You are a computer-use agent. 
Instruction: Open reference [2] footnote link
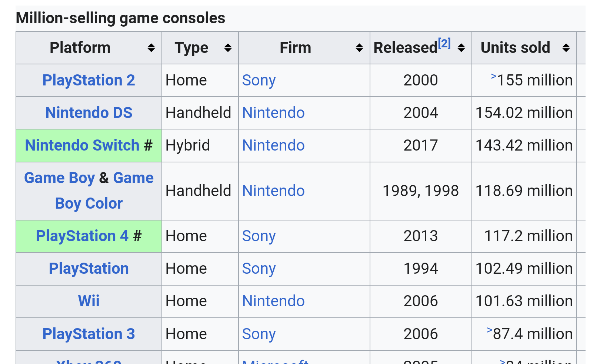(444, 43)
